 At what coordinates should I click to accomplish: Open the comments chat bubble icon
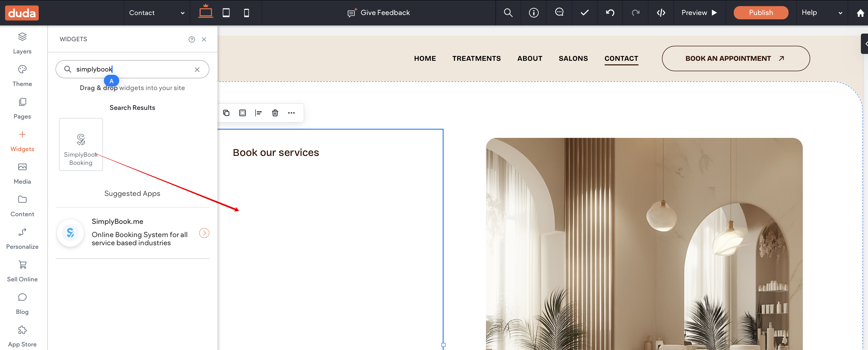tap(559, 12)
